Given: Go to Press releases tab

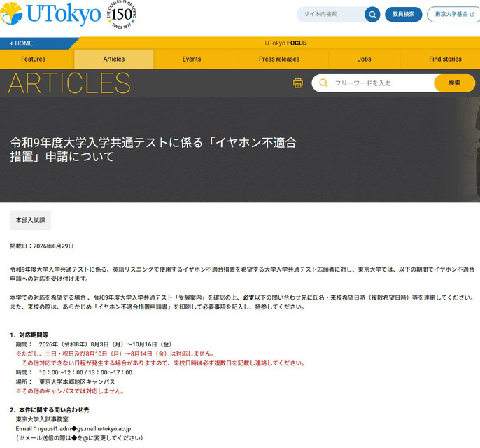Looking at the screenshot, I should (279, 59).
